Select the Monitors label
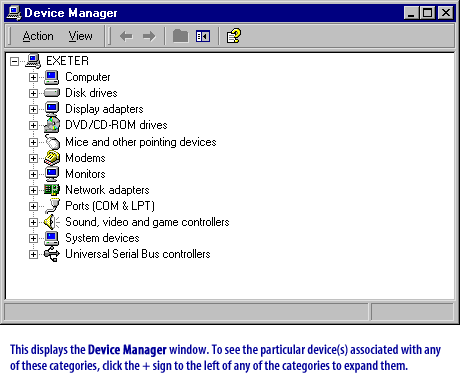This screenshot has height=390, width=470. pyautogui.click(x=85, y=174)
